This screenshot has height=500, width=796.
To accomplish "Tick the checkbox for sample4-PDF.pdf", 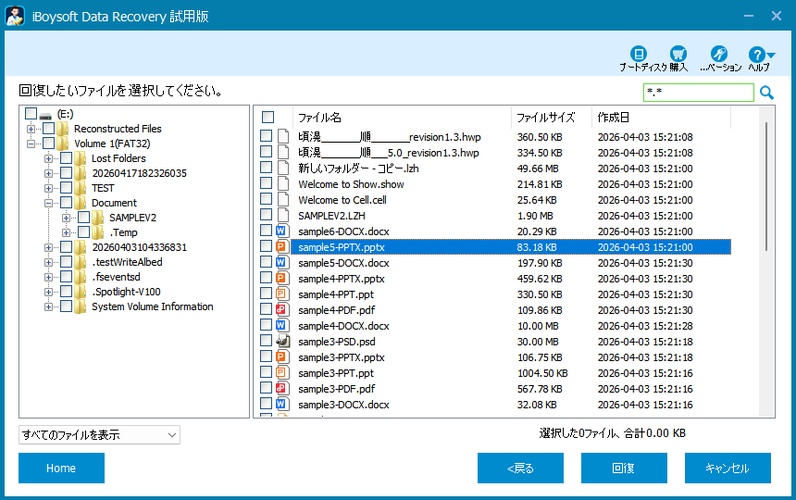I will (266, 309).
